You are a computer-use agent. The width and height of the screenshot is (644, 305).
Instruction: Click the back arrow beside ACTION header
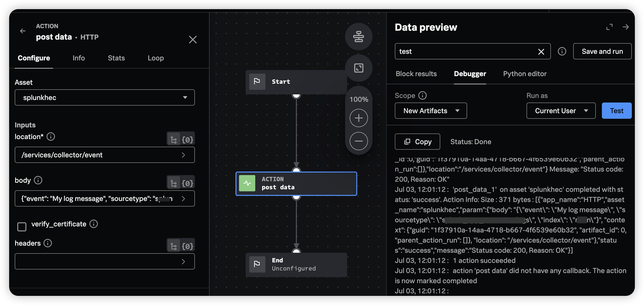[x=23, y=31]
